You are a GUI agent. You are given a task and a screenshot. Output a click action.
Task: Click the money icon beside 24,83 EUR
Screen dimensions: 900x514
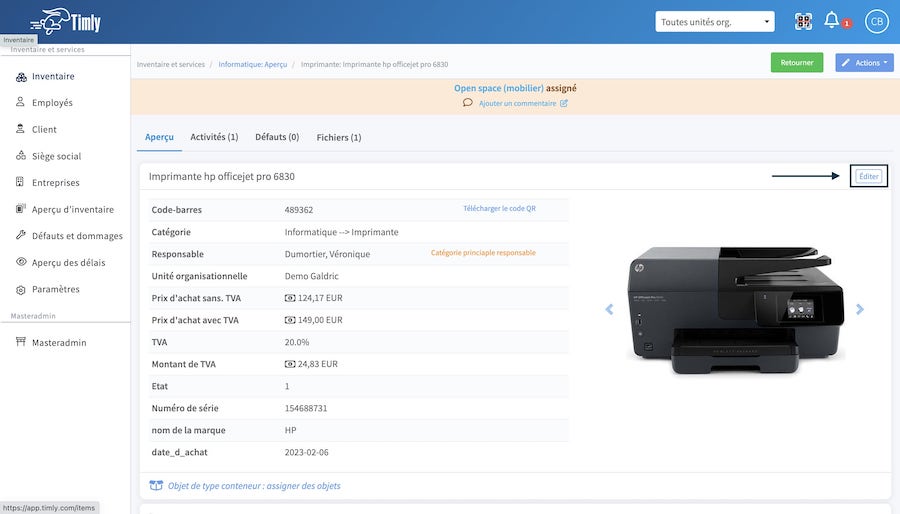pyautogui.click(x=290, y=364)
